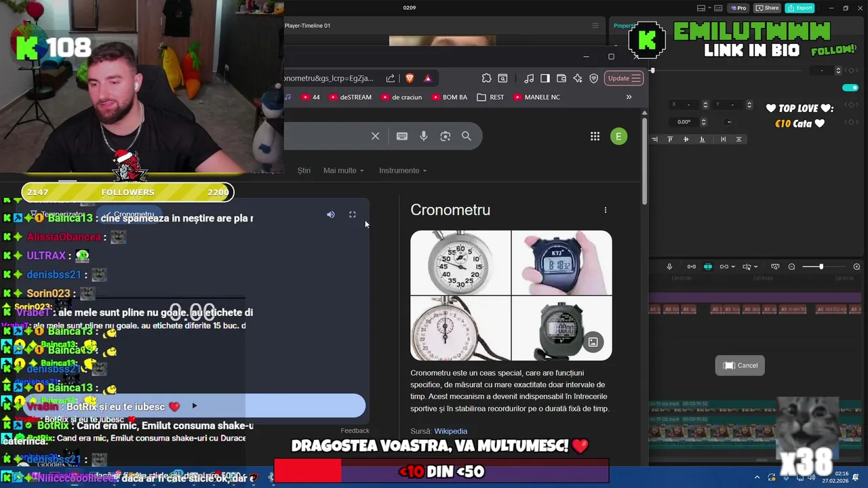This screenshot has width=868, height=488.
Task: Toggle the highlighted teal snapping icon on timeline
Action: pos(708,267)
